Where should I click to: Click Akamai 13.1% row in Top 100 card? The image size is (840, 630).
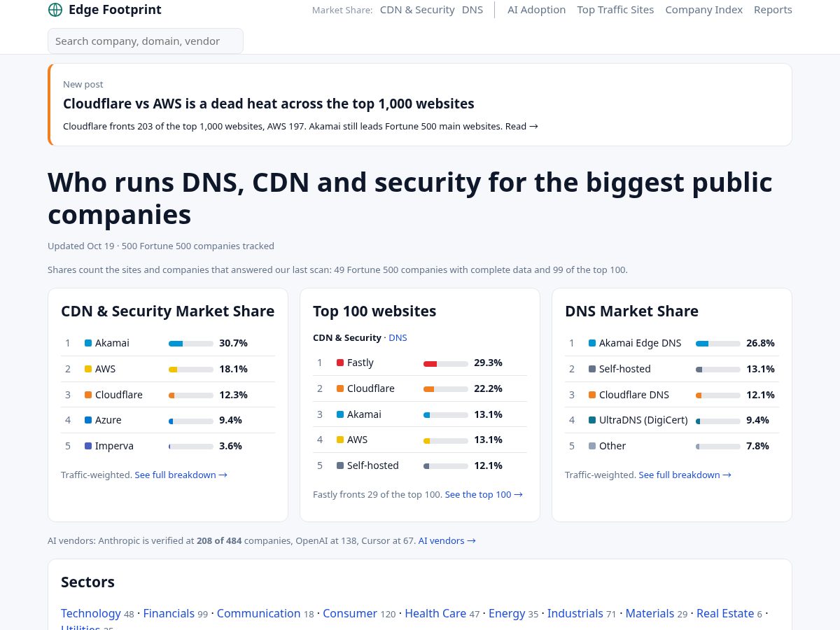pyautogui.click(x=420, y=414)
